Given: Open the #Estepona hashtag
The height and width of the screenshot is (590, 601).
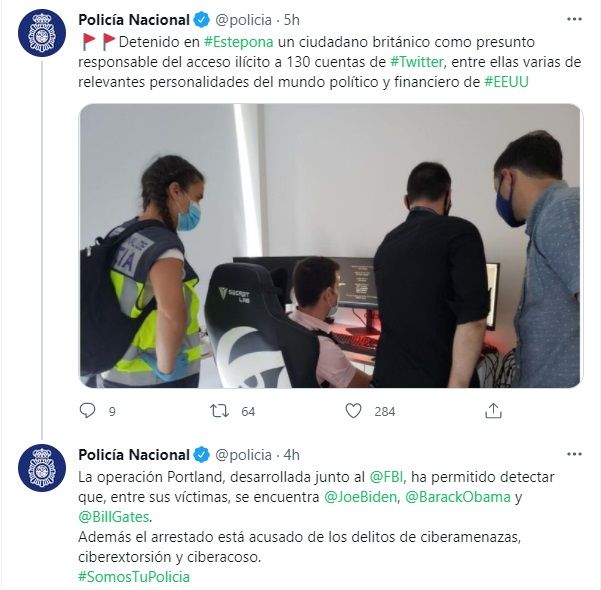Looking at the screenshot, I should tap(238, 42).
